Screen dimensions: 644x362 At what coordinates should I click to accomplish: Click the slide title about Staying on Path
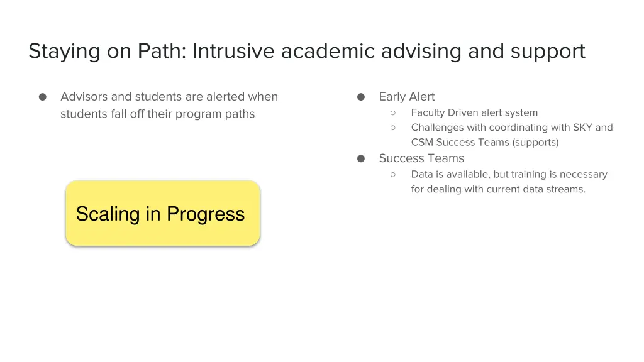[x=307, y=51]
